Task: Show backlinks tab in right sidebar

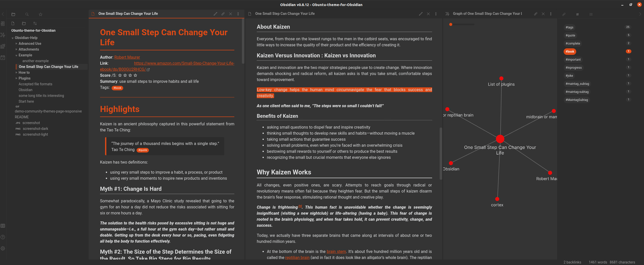Action: [x=564, y=14]
